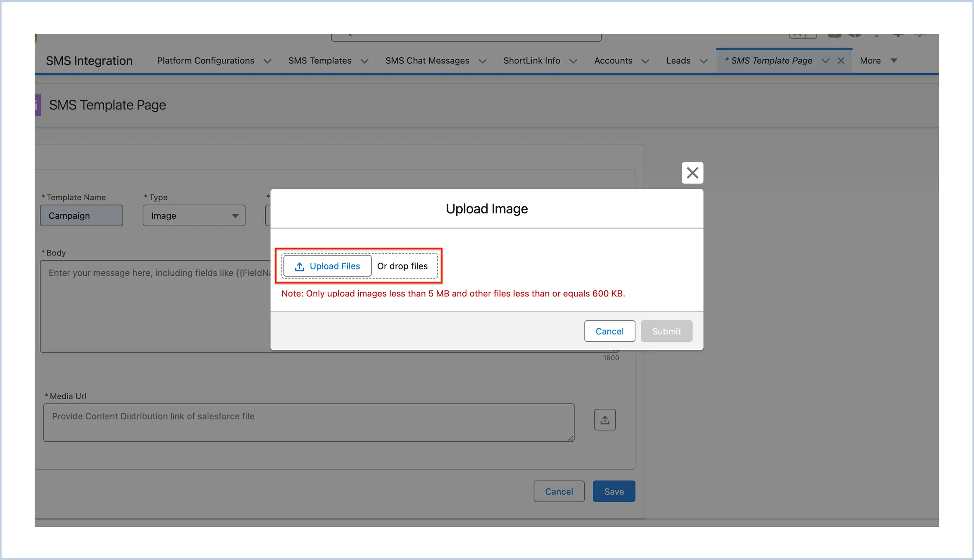Select the Leads navigation item
Viewport: 974px width, 560px height.
point(678,60)
